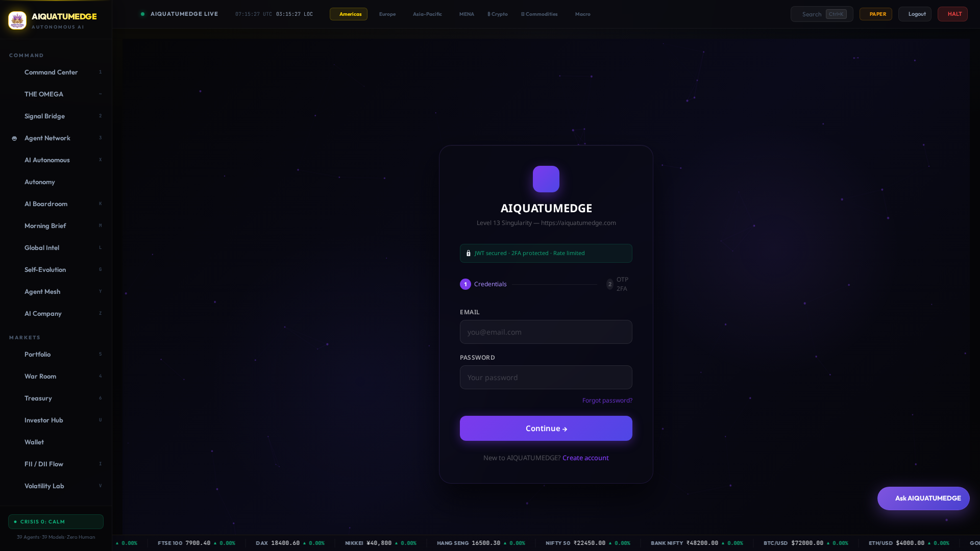The height and width of the screenshot is (551, 980).
Task: Open Agent Mesh
Action: [56, 292]
